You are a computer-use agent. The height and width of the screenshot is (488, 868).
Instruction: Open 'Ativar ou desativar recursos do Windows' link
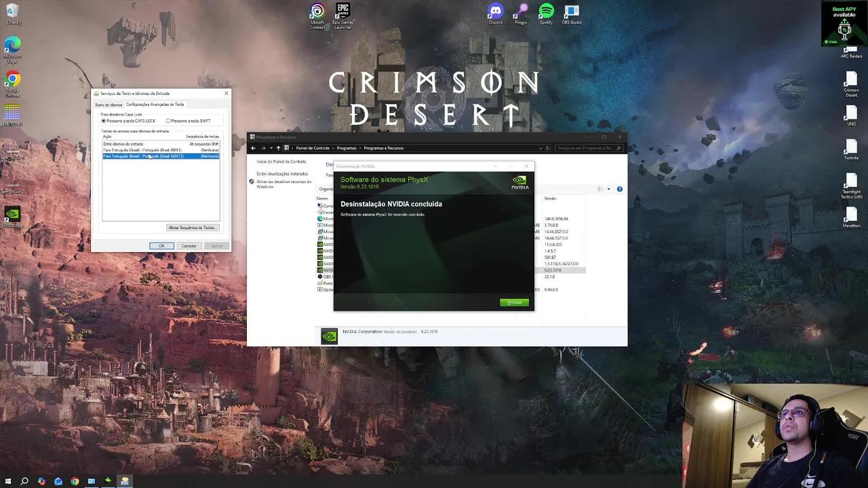coord(283,184)
